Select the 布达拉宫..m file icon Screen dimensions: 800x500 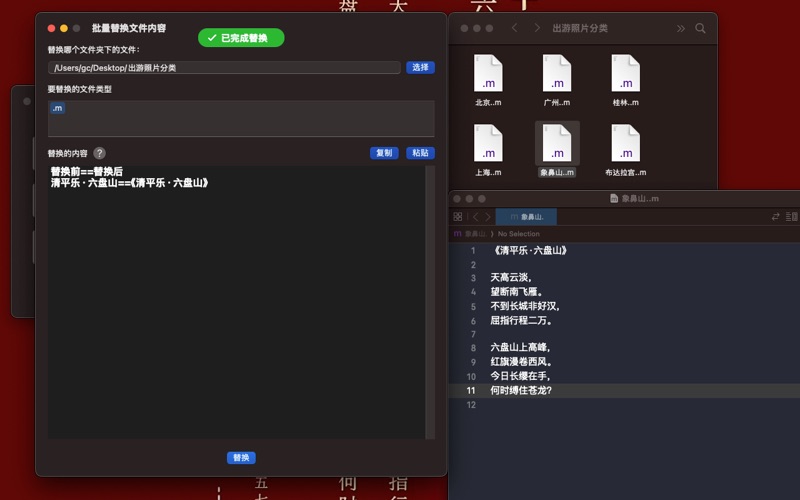(x=626, y=143)
